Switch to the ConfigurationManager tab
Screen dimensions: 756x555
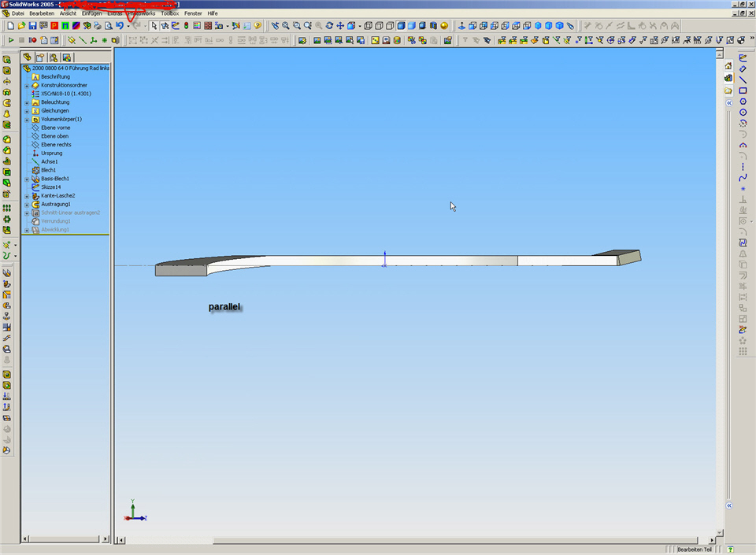(x=54, y=57)
